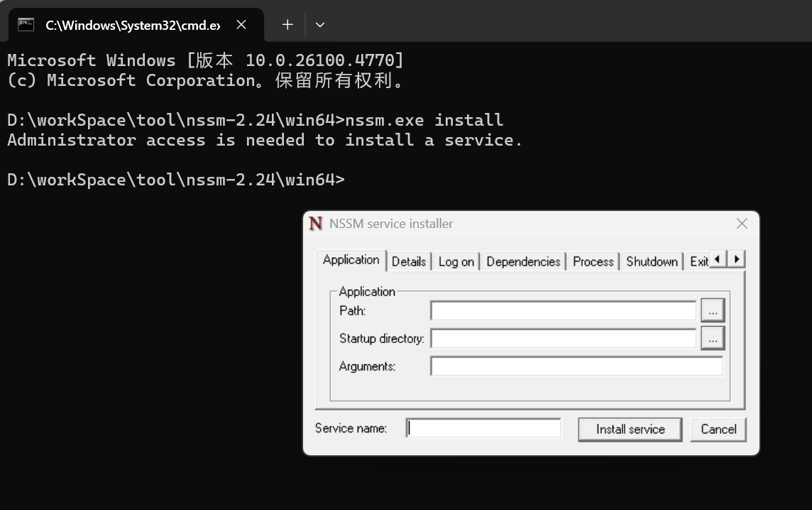Cancel the NSSM service installer
This screenshot has height=510, width=812.
pos(718,429)
